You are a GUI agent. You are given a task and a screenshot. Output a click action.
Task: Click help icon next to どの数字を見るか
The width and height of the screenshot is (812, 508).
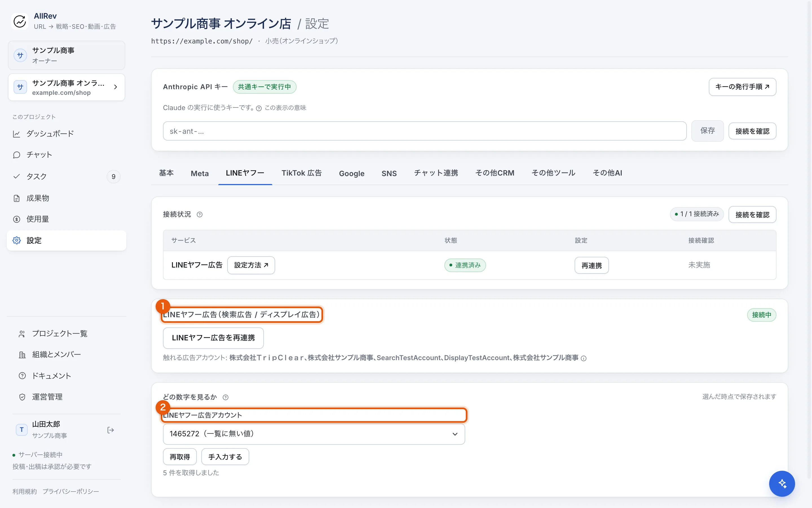coord(226,397)
